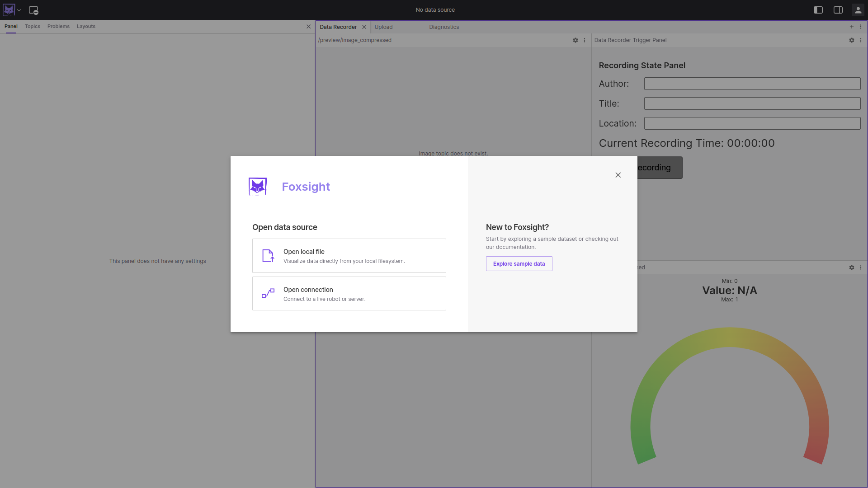Switch to the Diagnostics tab
The width and height of the screenshot is (868, 488).
tap(444, 27)
